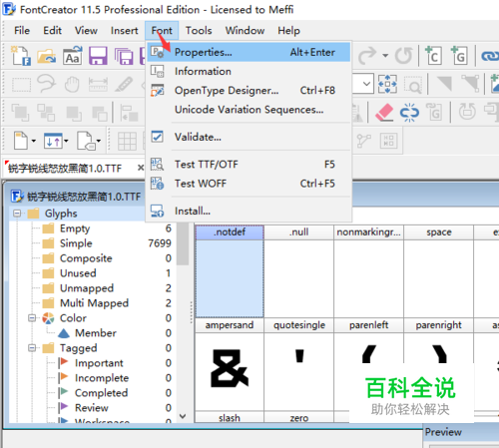Choose Validate... in the Font menu
This screenshot has height=448, width=499.
(249, 137)
